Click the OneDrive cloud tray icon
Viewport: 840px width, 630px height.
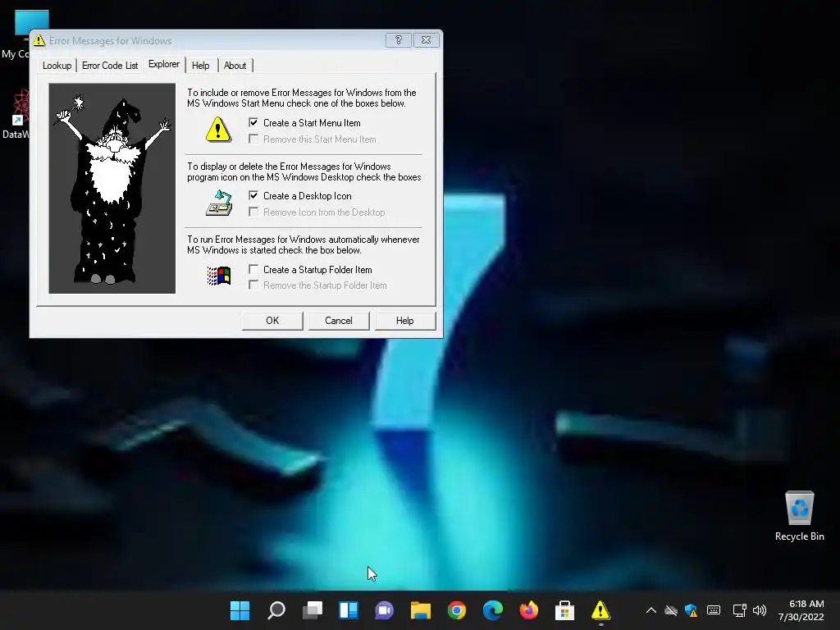671,610
